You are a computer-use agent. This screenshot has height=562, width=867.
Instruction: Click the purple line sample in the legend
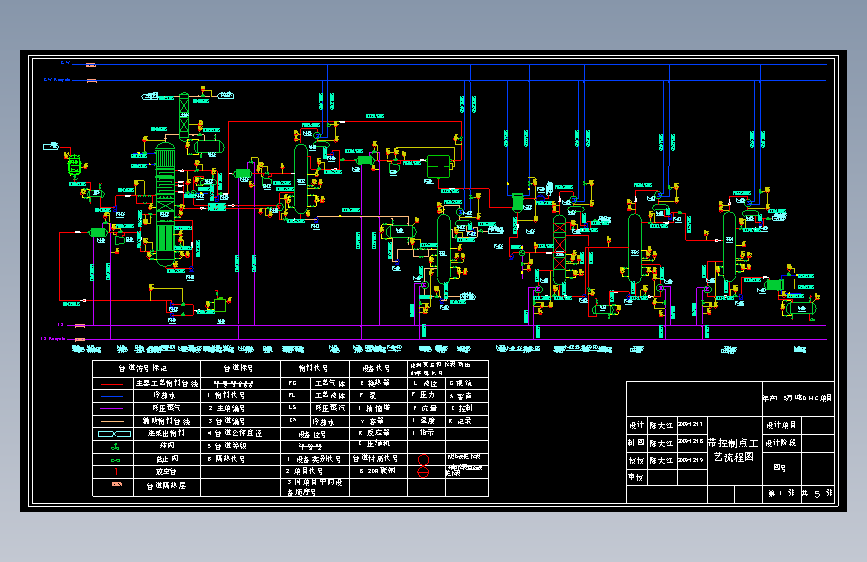(x=112, y=409)
